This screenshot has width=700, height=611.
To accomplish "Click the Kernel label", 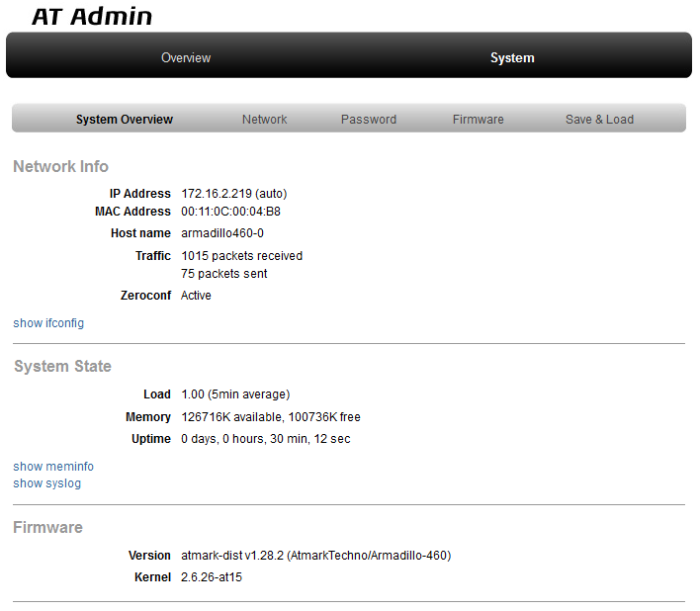I will 152,577.
